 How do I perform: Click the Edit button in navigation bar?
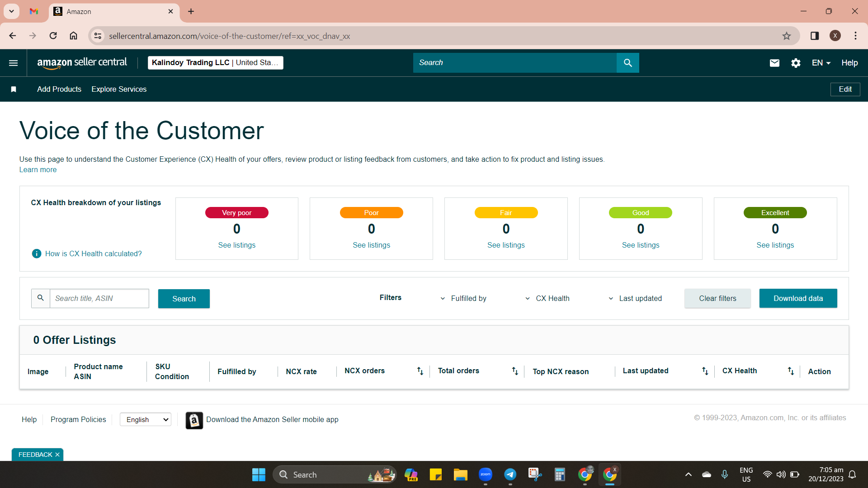(x=845, y=89)
